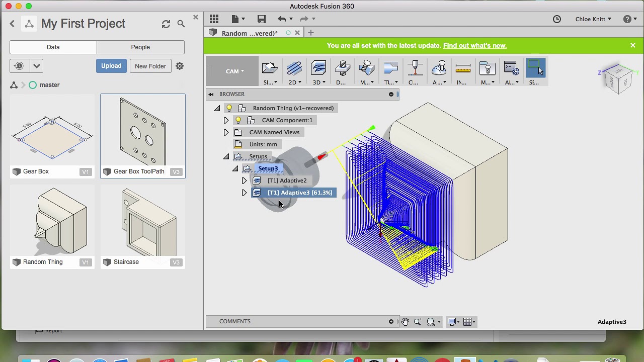Switch to the People tab

pyautogui.click(x=140, y=47)
